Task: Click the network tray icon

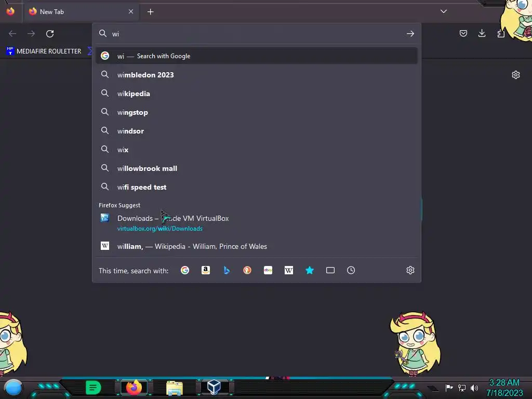Action: [462, 388]
